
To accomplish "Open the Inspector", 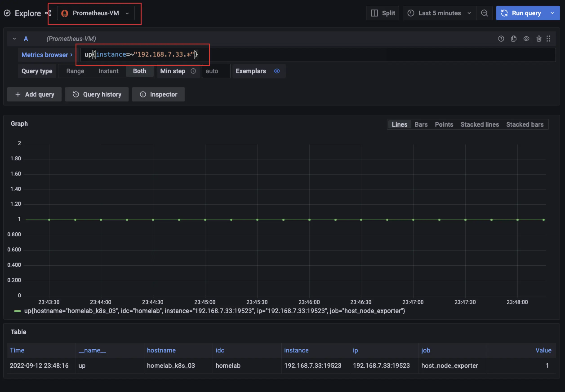I will click(x=158, y=94).
